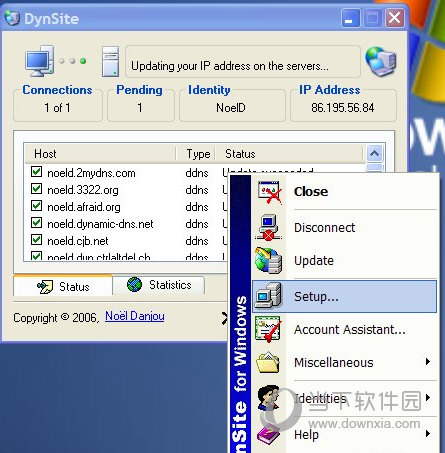The width and height of the screenshot is (445, 453).
Task: Click the host list scroll up arrow
Action: pos(375,153)
